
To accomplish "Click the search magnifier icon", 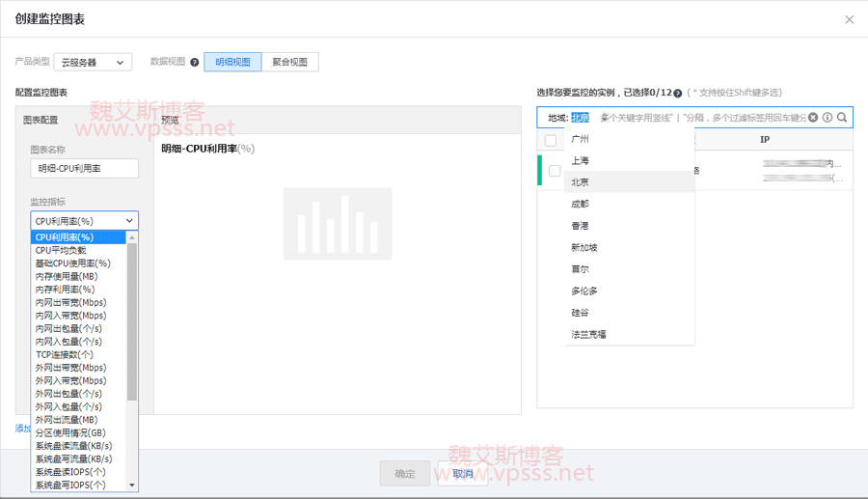I will coord(842,118).
